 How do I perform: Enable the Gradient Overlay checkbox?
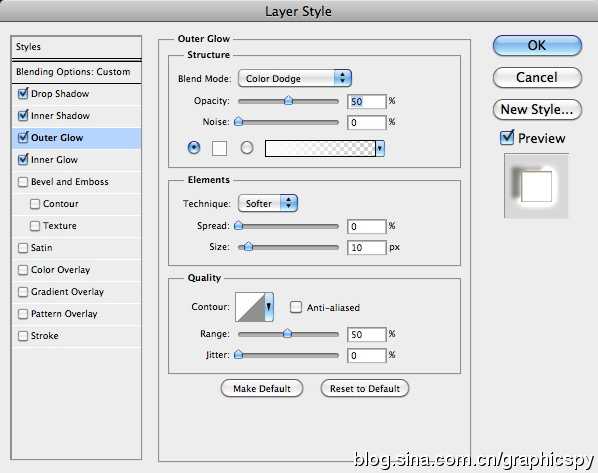coord(23,292)
